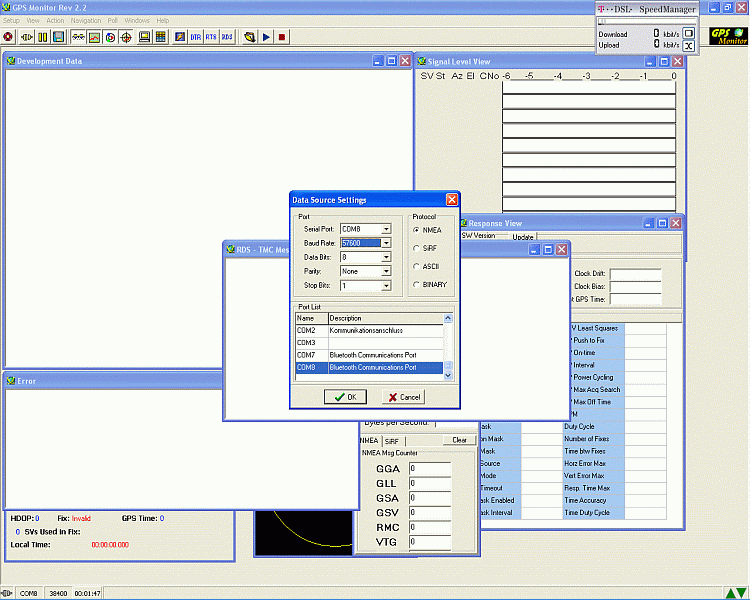
Task: Click the yellow pause toolbar icon
Action: 43,37
